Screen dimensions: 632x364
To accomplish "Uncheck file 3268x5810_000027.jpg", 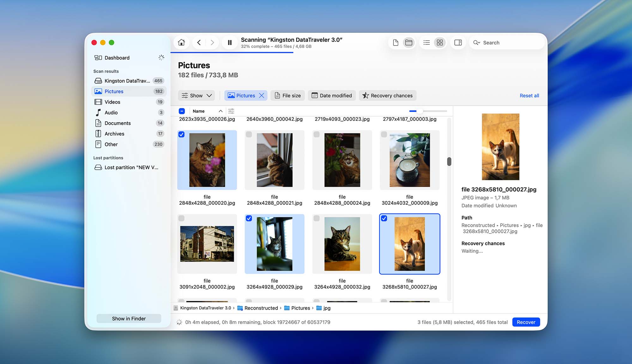I will (384, 218).
